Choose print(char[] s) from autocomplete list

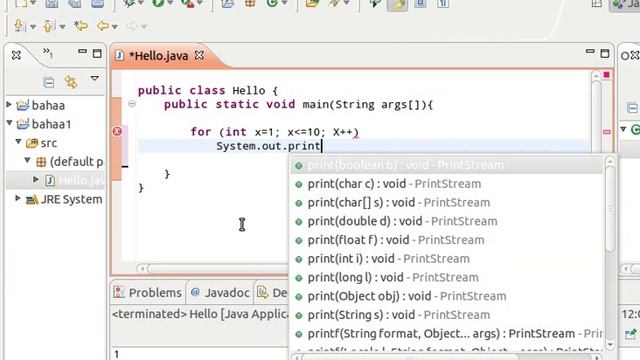pos(446,202)
